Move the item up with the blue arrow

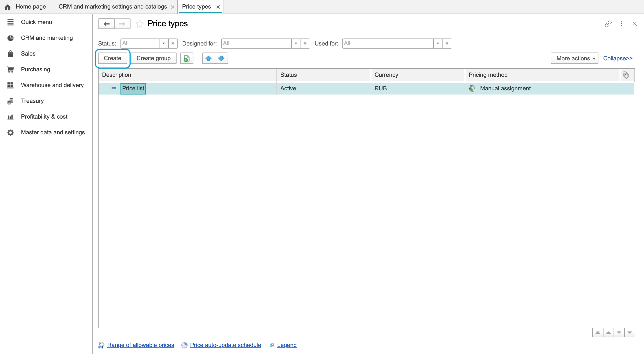209,58
